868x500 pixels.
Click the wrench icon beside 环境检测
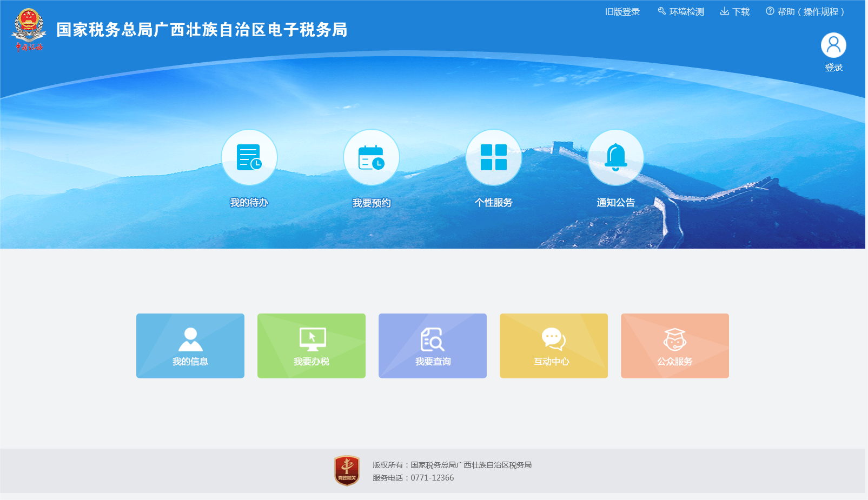click(x=661, y=11)
